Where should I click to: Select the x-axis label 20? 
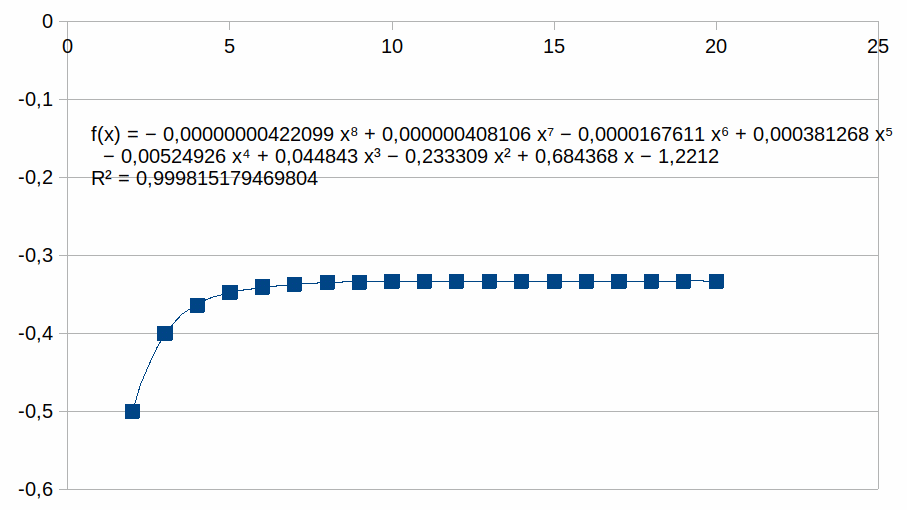716,46
